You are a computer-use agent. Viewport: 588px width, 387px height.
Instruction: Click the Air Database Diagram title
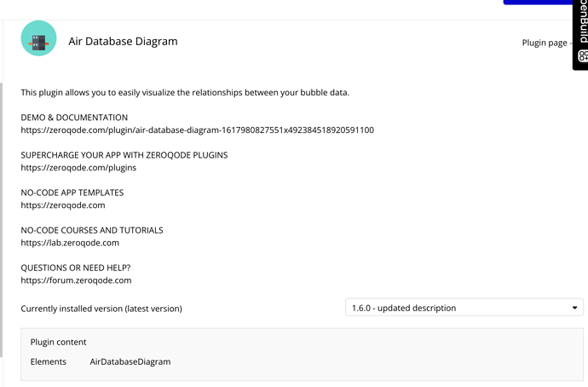pos(123,41)
